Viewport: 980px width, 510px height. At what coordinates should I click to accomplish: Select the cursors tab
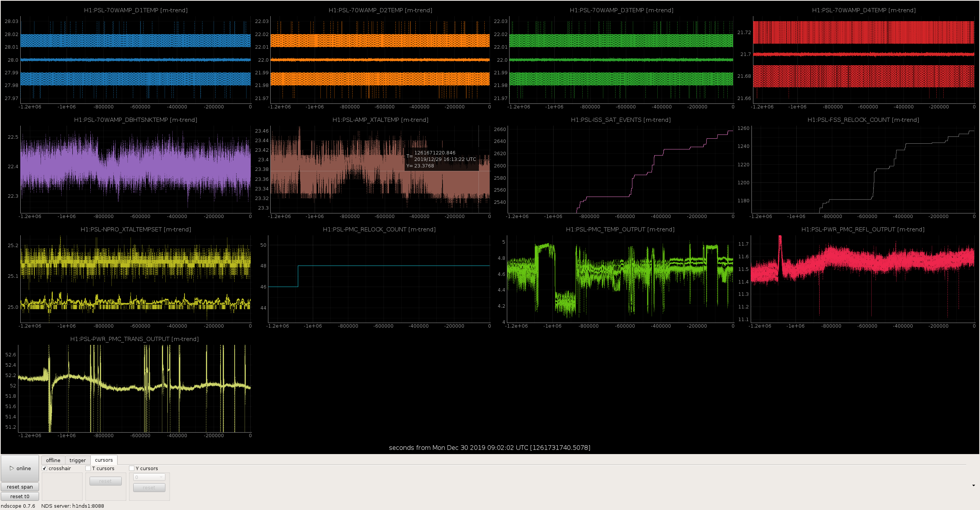coord(104,460)
